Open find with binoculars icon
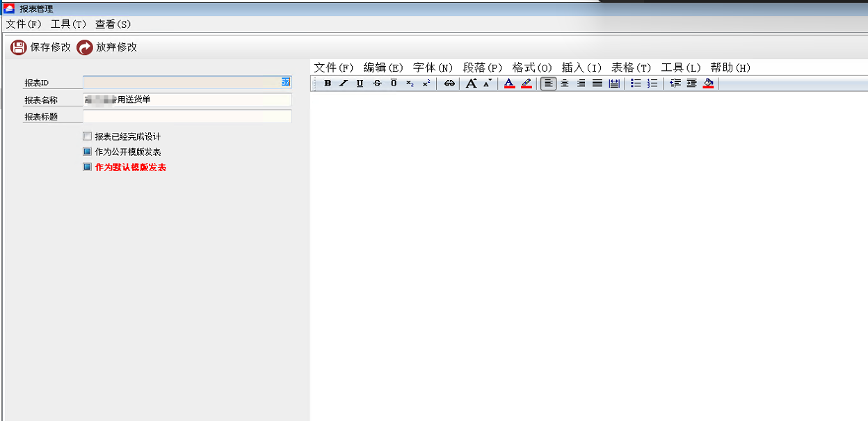The width and height of the screenshot is (868, 421). (x=449, y=84)
